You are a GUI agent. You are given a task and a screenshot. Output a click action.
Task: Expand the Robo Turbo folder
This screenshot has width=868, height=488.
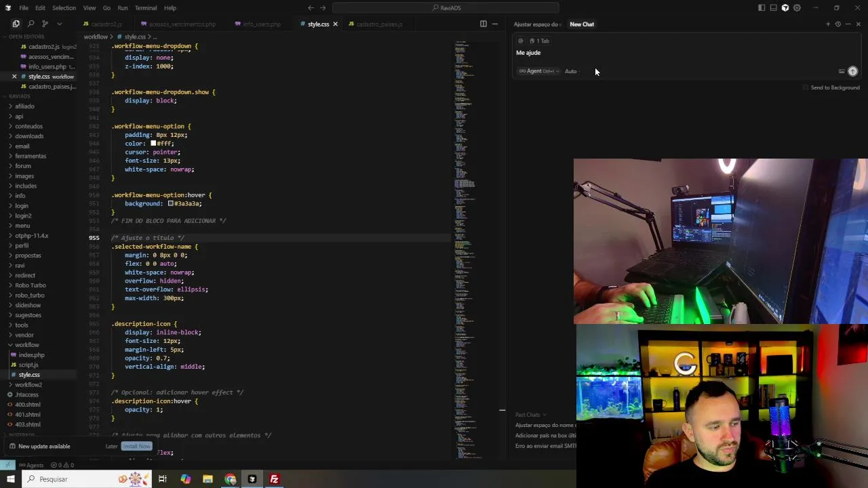click(x=31, y=285)
